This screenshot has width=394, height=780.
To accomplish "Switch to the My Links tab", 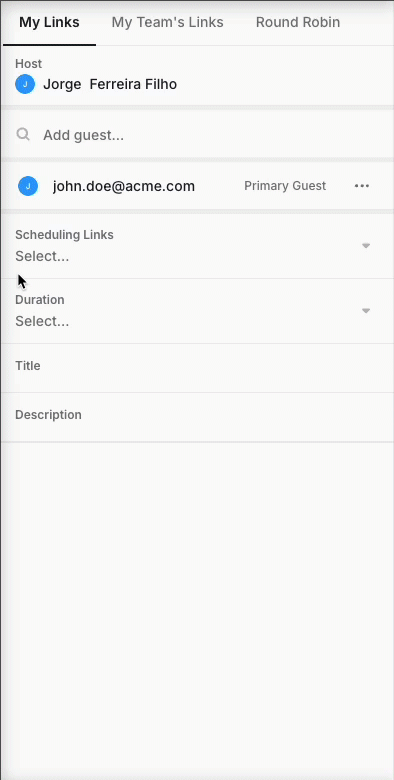I will [49, 22].
